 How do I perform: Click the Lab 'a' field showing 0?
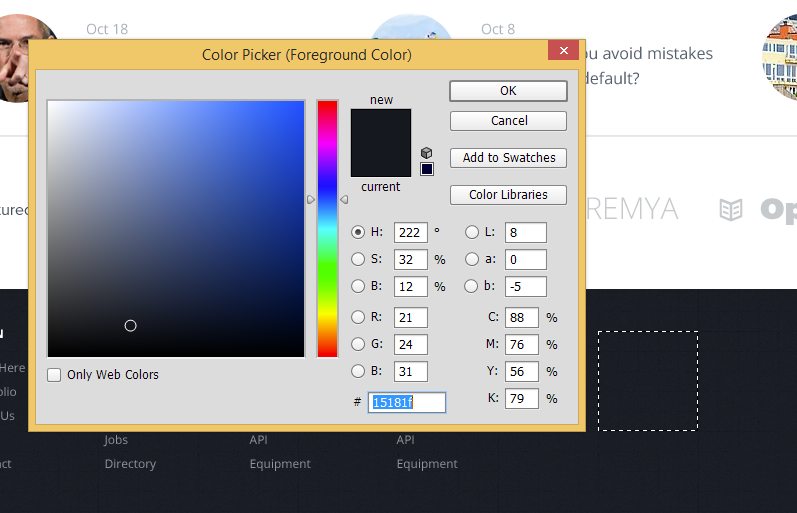click(526, 259)
